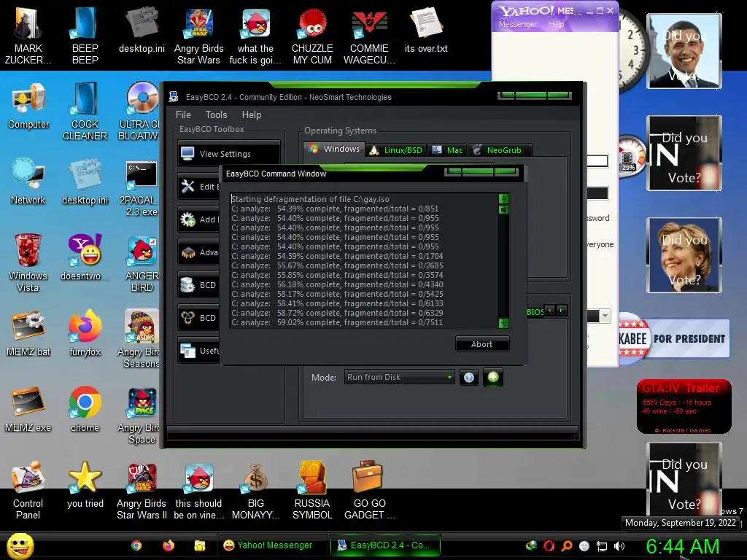The width and height of the screenshot is (747, 560).
Task: Open the this should be on vine... icon
Action: [198, 491]
